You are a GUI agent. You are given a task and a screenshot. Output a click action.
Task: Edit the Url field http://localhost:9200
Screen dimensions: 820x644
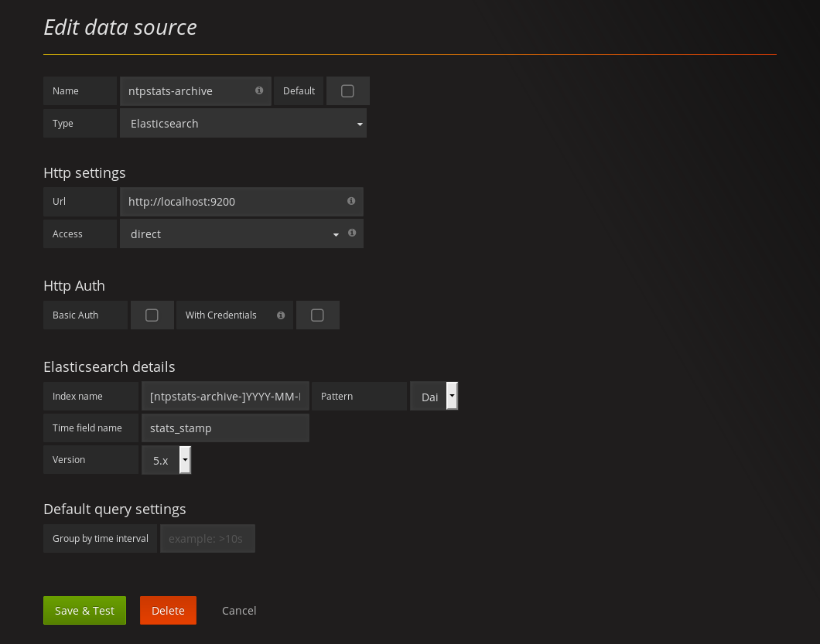(x=241, y=202)
